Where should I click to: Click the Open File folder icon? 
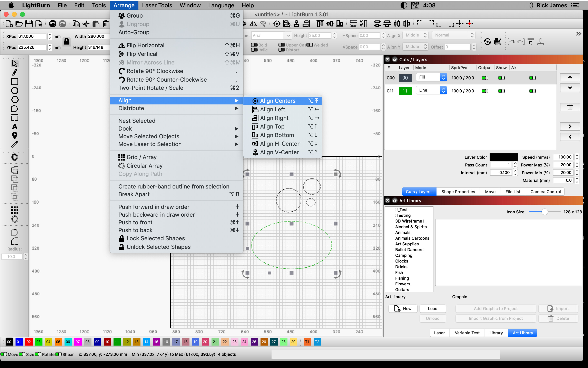point(19,24)
